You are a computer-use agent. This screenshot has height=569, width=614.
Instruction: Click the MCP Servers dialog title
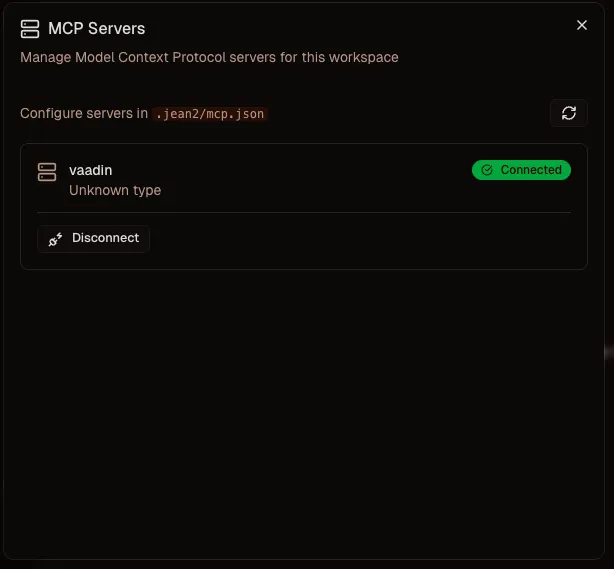pyautogui.click(x=97, y=29)
